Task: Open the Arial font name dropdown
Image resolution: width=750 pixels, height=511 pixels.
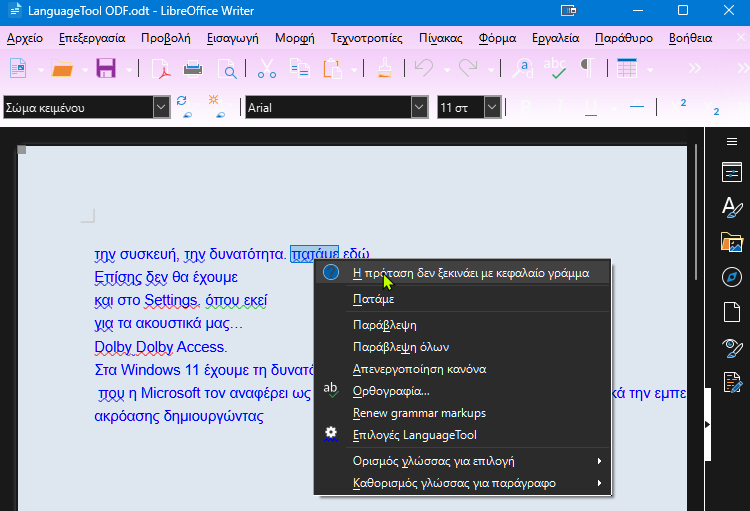Action: click(x=419, y=107)
